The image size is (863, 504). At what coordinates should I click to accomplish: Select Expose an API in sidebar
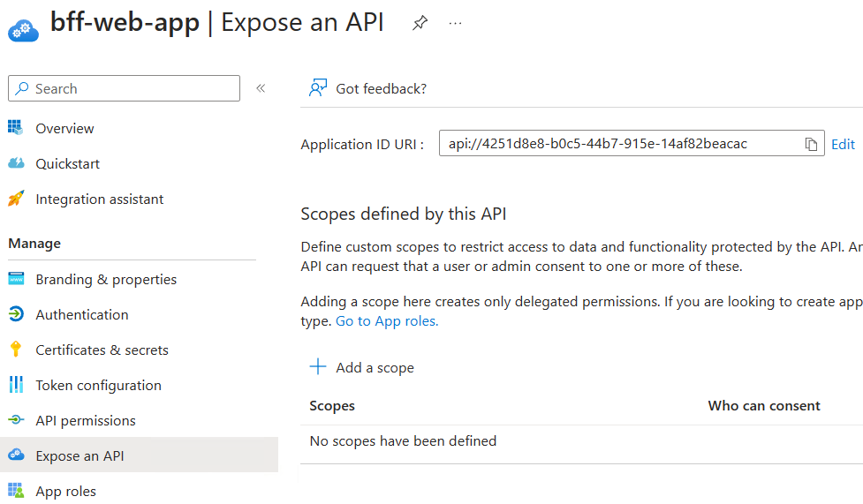[x=139, y=455]
